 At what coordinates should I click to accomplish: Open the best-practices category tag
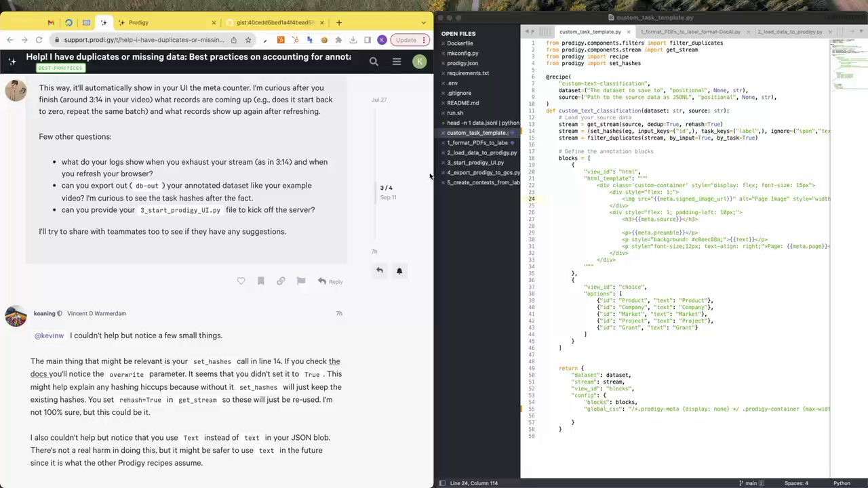(60, 68)
